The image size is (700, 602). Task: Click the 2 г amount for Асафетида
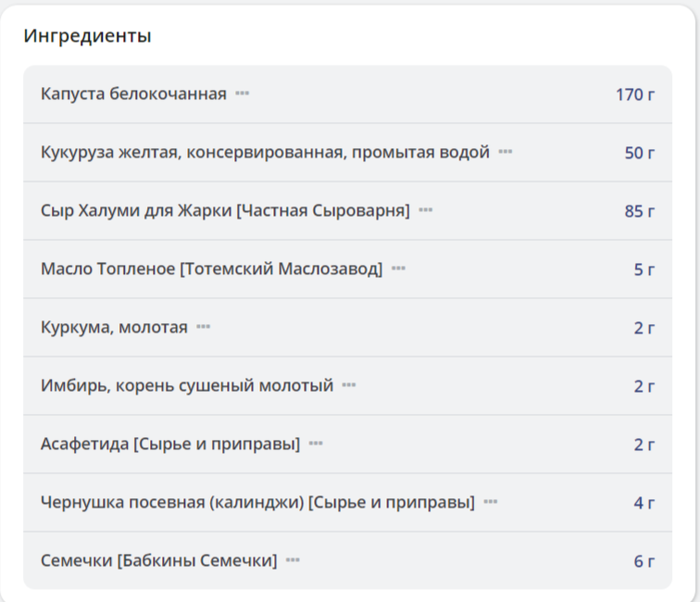(644, 445)
